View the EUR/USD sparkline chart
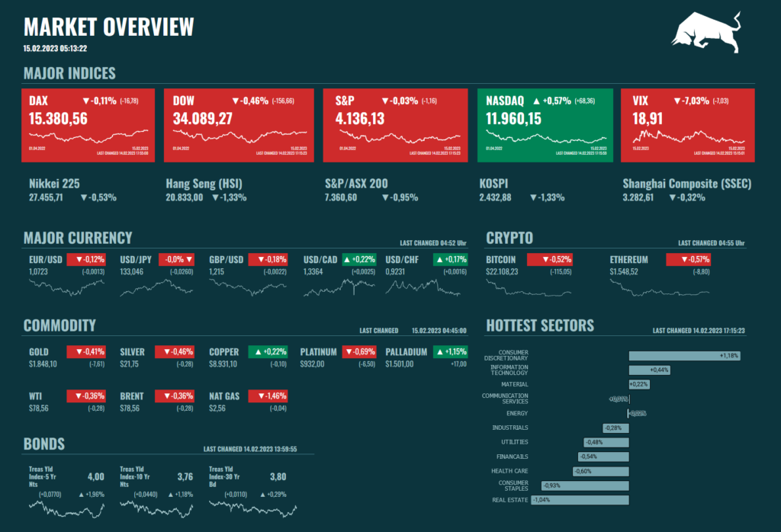Viewport: 781px width, 532px height. 67,287
